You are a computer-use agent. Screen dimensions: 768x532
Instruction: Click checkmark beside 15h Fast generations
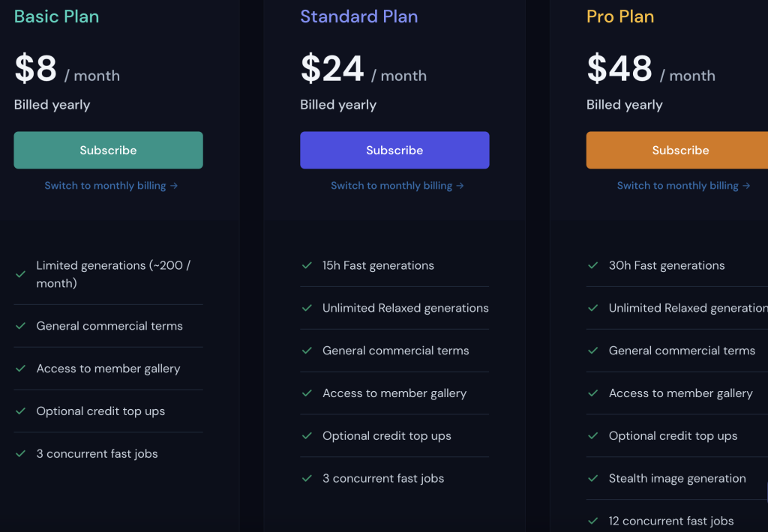307,265
